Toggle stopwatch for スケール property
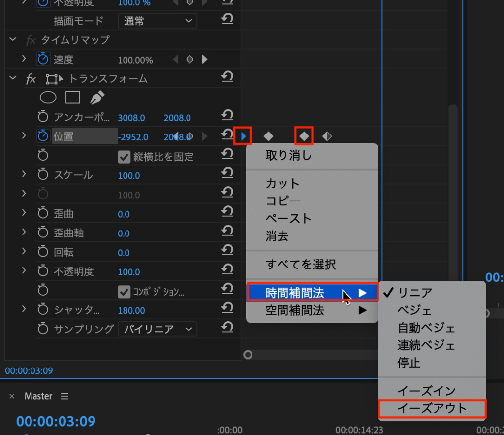The width and height of the screenshot is (504, 435). coord(43,175)
